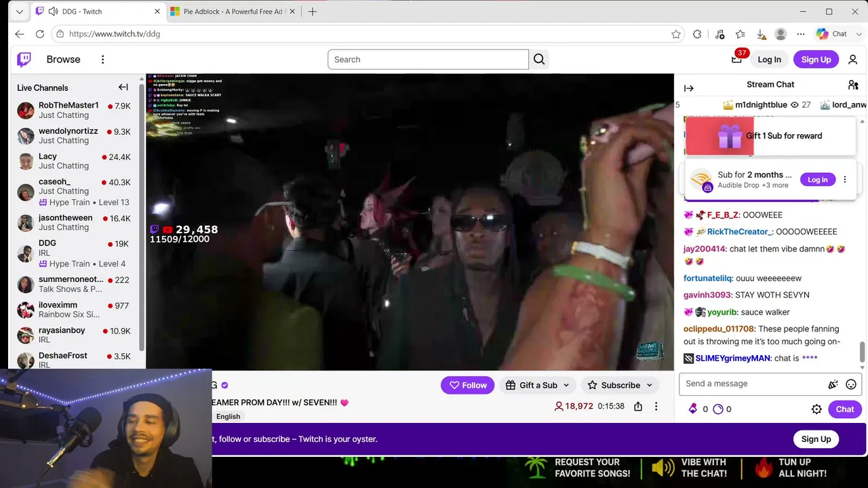Open the Gift a Sub dropdown
This screenshot has width=868, height=488.
pos(538,385)
